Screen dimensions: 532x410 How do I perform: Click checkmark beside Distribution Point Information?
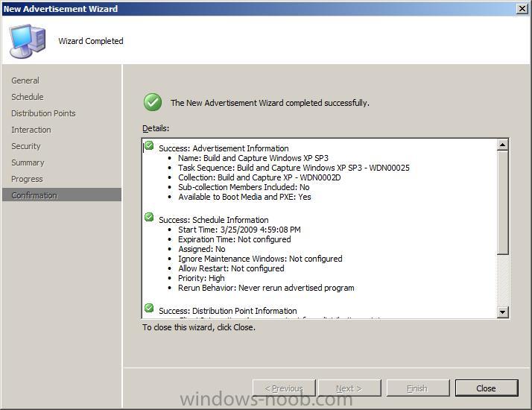[x=149, y=308]
